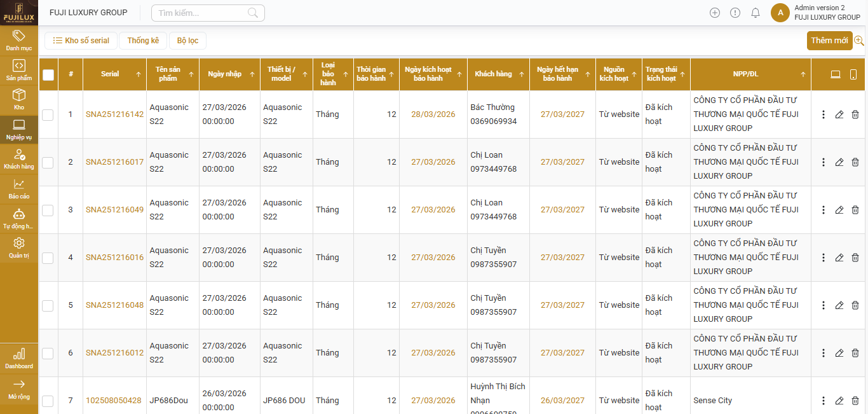Image resolution: width=868 pixels, height=414 pixels.
Task: Open three-dot menu for row 4
Action: coord(824,258)
